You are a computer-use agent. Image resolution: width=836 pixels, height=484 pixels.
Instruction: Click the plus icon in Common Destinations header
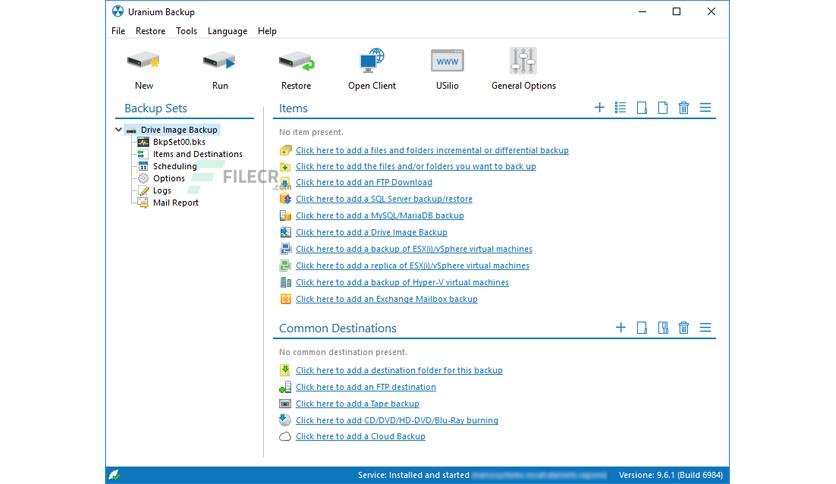[x=621, y=327]
